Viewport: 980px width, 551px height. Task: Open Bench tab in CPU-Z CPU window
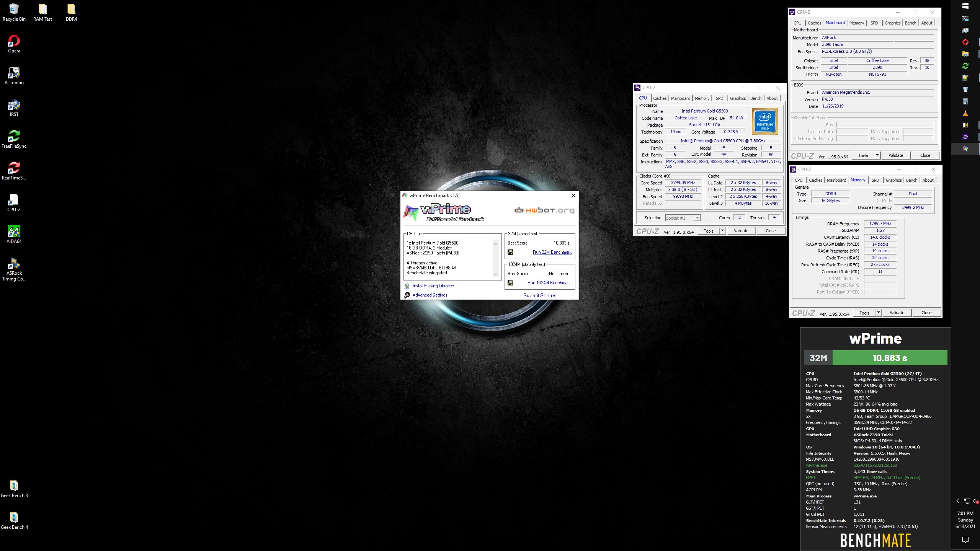756,98
